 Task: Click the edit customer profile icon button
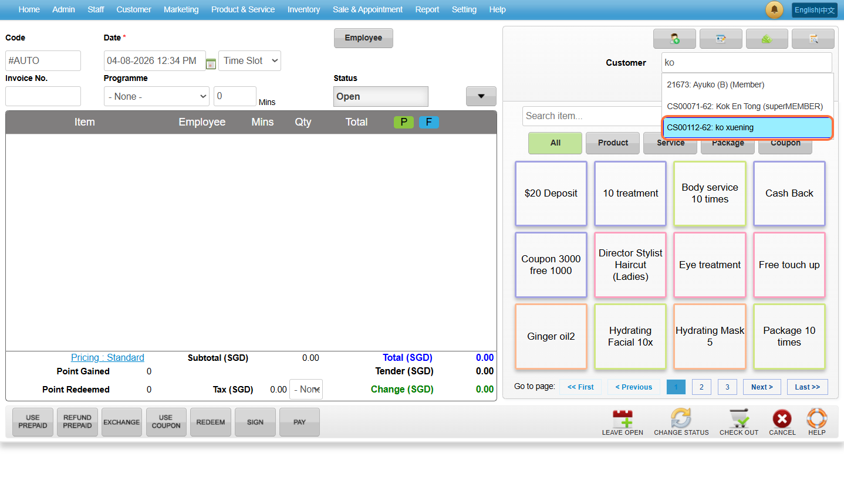tap(721, 39)
